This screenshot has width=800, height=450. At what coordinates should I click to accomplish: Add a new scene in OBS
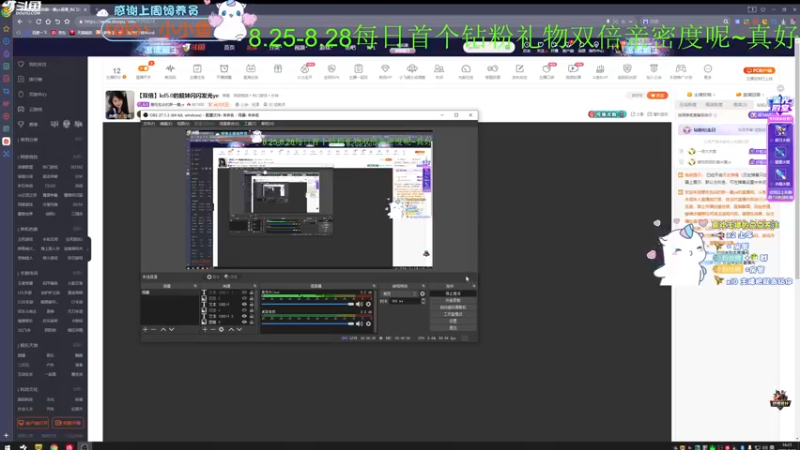145,330
